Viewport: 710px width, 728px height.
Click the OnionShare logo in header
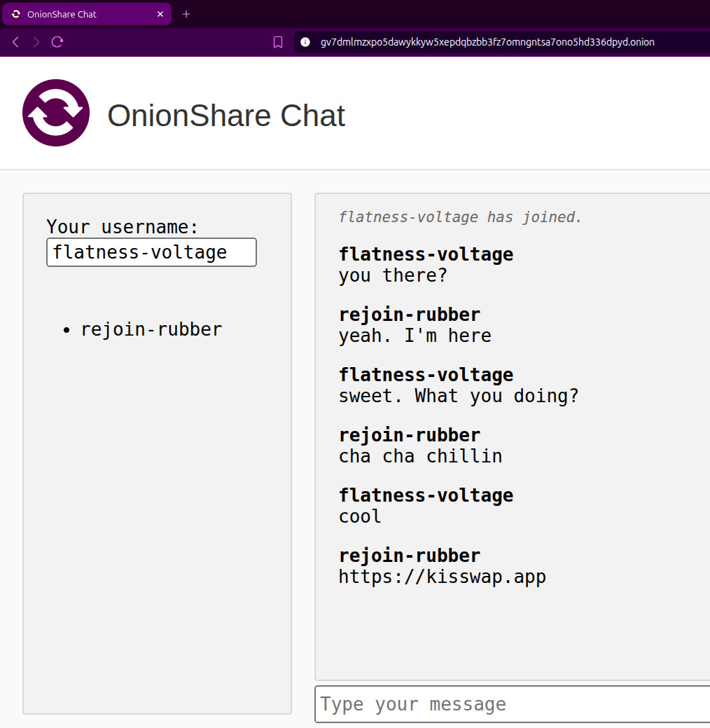coord(56,113)
